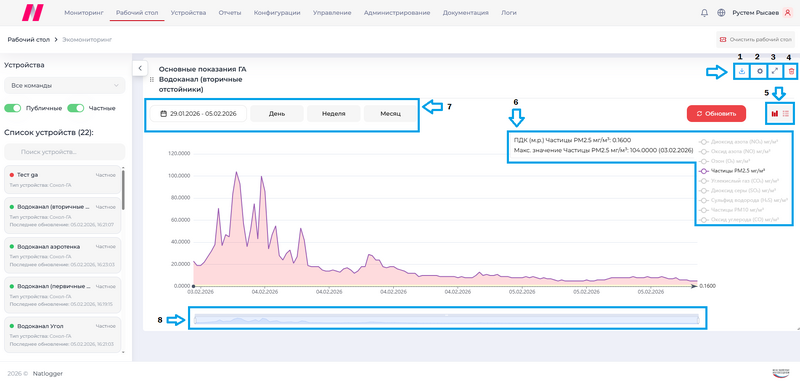
Task: Expand the widget to fullscreen
Action: pyautogui.click(x=775, y=71)
